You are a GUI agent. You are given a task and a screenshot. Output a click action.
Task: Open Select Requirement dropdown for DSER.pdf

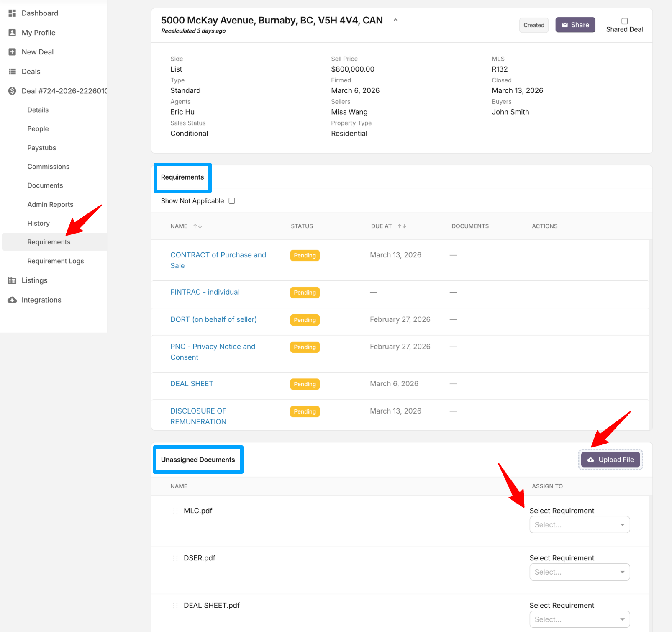579,572
